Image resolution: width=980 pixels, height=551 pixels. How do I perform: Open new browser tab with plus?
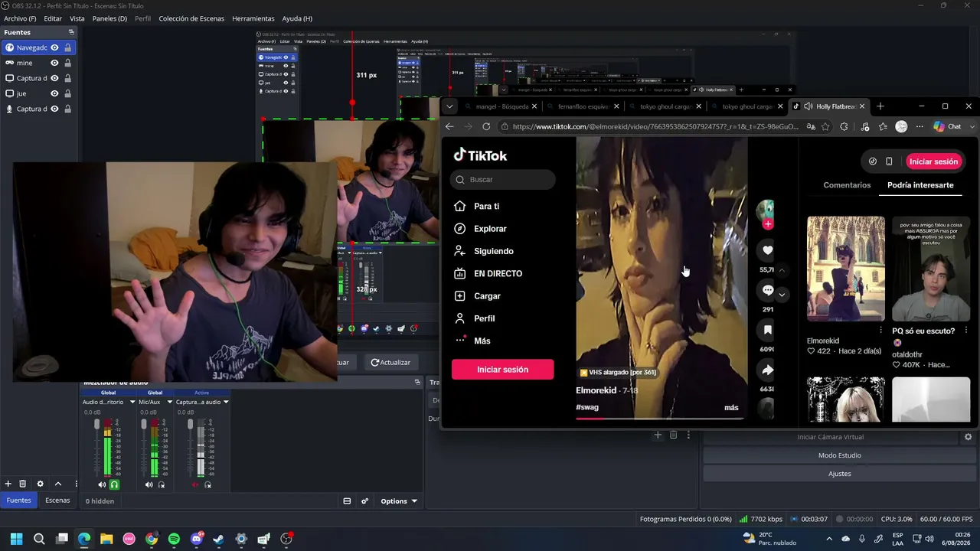click(x=880, y=106)
